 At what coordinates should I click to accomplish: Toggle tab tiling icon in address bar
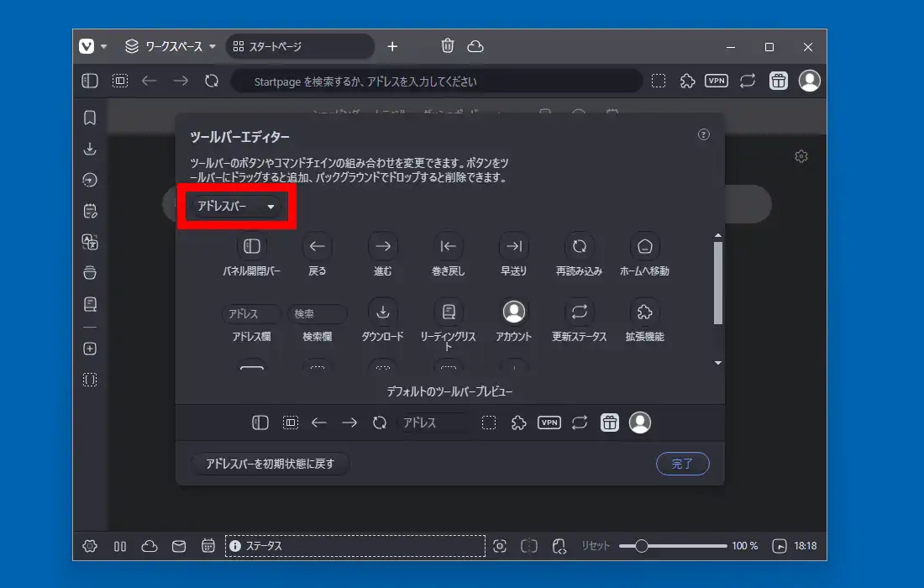point(120,81)
